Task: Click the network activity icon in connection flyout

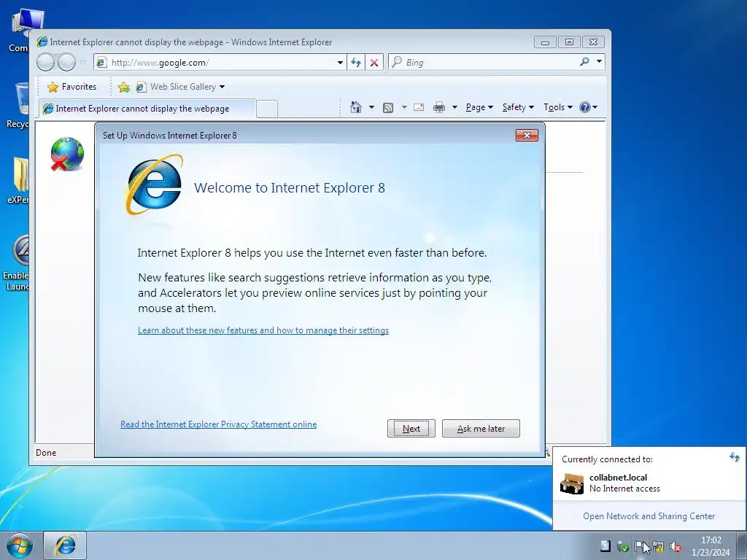Action: coord(734,458)
